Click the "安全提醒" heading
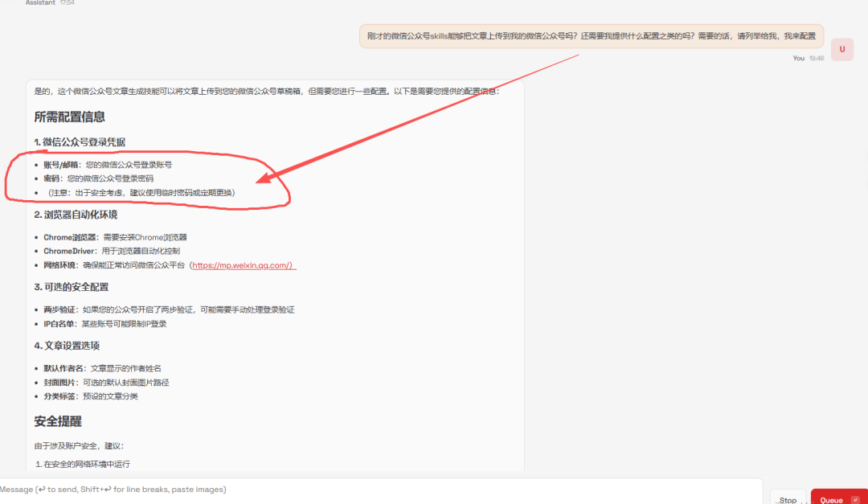Viewport: 868px width, 504px height. 58,421
